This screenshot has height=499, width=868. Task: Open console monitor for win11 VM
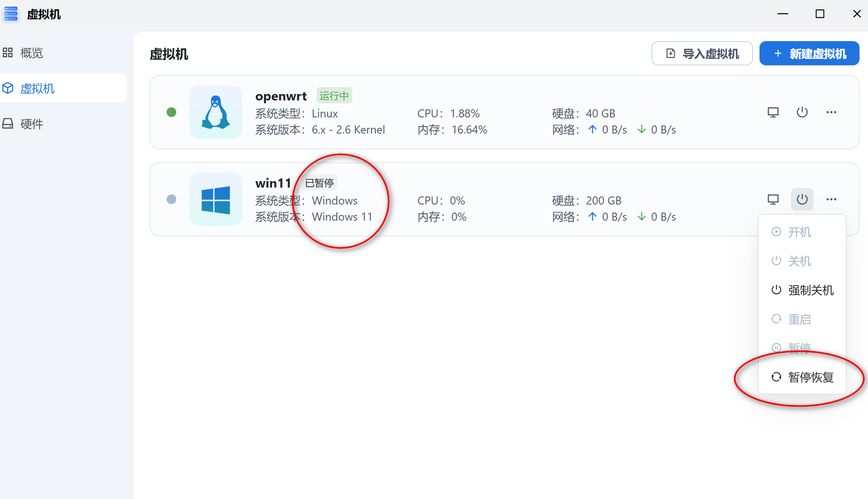[x=773, y=199]
